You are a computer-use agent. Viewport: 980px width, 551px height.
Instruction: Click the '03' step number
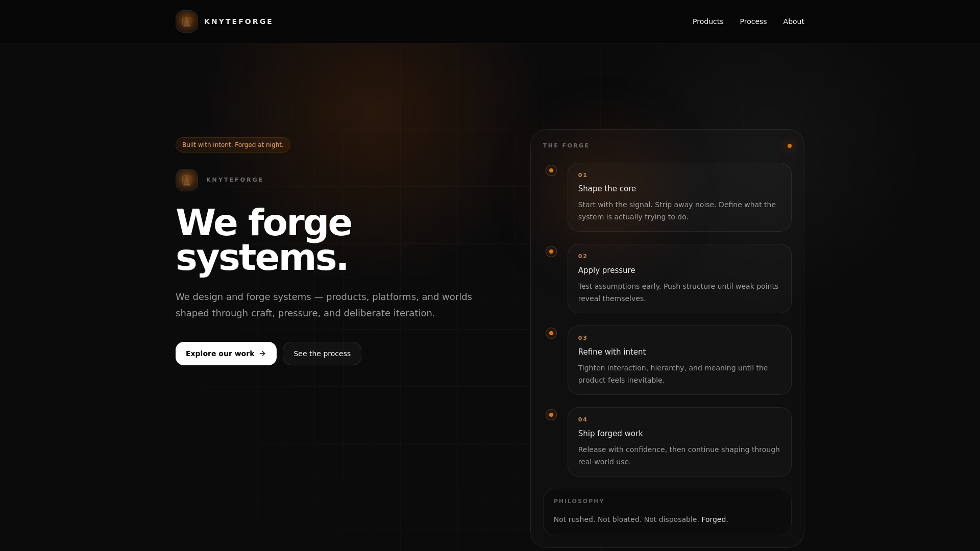[x=582, y=338]
